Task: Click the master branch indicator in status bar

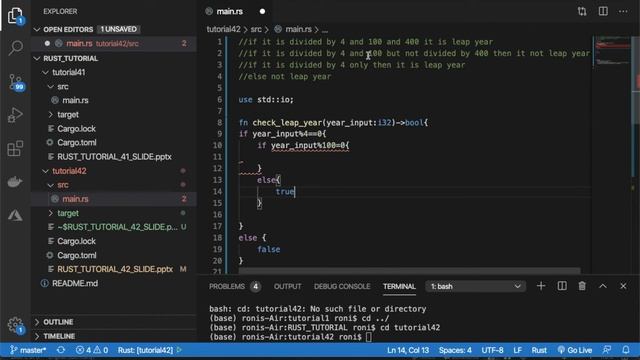Action: pyautogui.click(x=28, y=350)
